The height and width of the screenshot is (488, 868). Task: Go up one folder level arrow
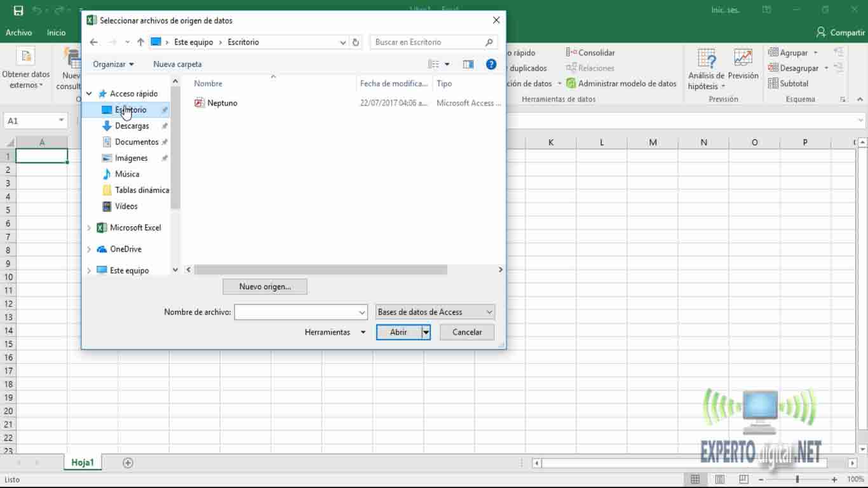140,43
